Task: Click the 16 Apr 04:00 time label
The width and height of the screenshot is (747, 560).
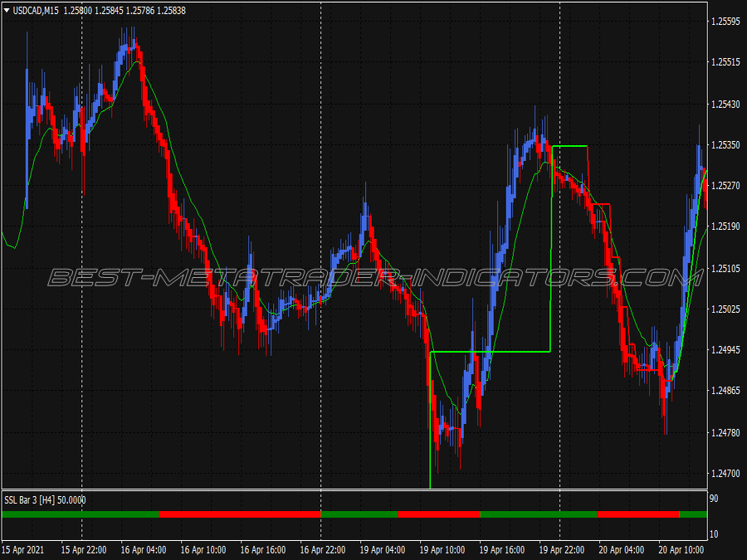Action: 144,549
